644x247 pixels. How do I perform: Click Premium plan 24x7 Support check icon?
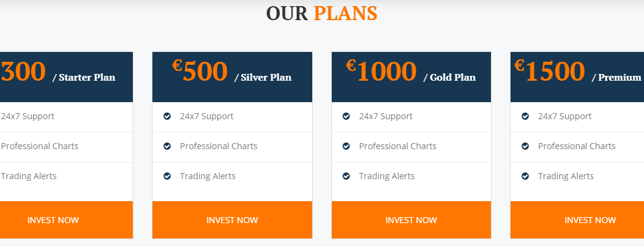click(x=525, y=117)
